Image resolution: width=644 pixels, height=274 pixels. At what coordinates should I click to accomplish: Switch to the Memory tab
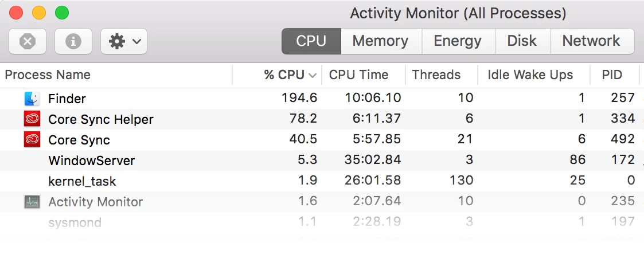tap(380, 41)
